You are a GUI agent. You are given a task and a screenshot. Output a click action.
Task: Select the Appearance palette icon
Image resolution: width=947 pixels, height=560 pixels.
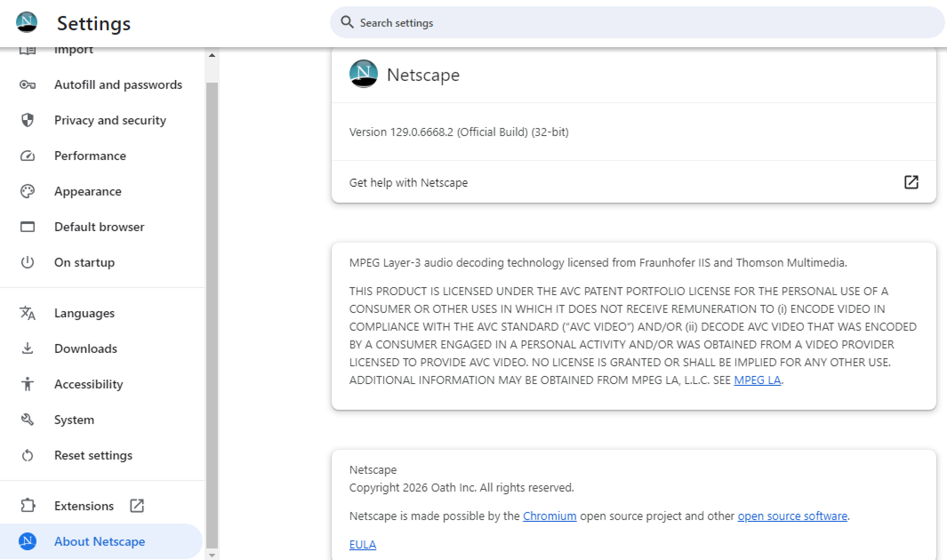point(28,191)
